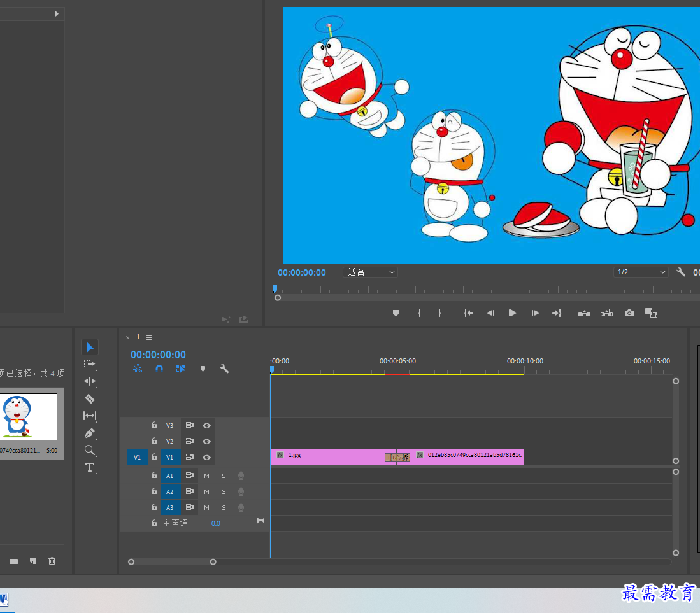This screenshot has width=700, height=613.
Task: Open sequence panel menu icon
Action: 149,338
